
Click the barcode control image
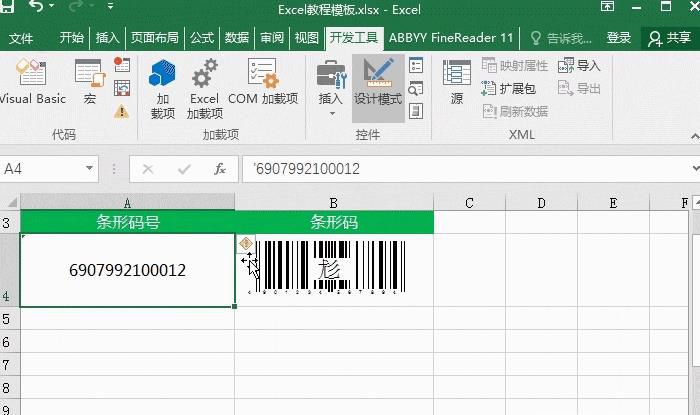[329, 267]
